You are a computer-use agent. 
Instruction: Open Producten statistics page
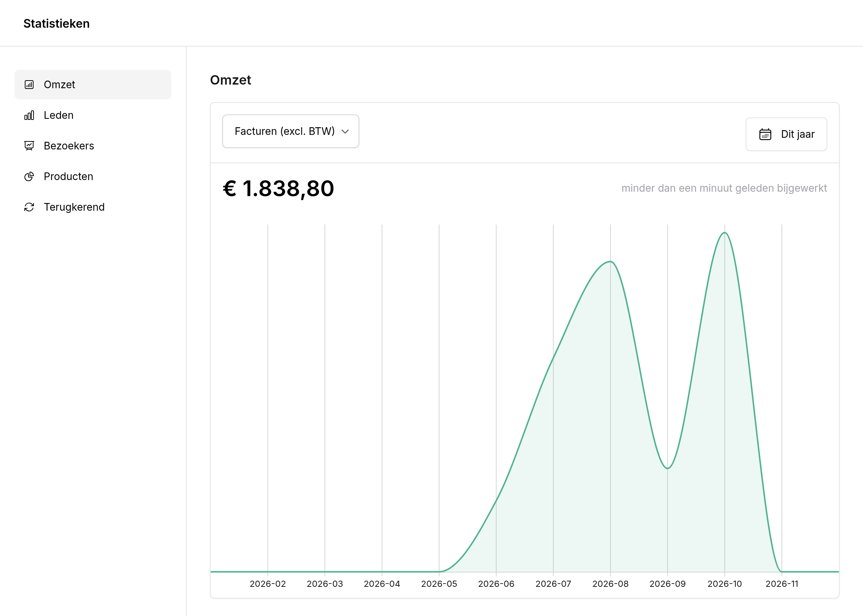93,176
